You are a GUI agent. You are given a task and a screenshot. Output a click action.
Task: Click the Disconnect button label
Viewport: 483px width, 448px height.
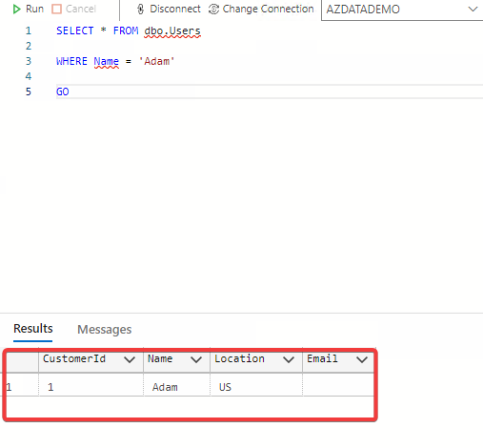pyautogui.click(x=175, y=9)
